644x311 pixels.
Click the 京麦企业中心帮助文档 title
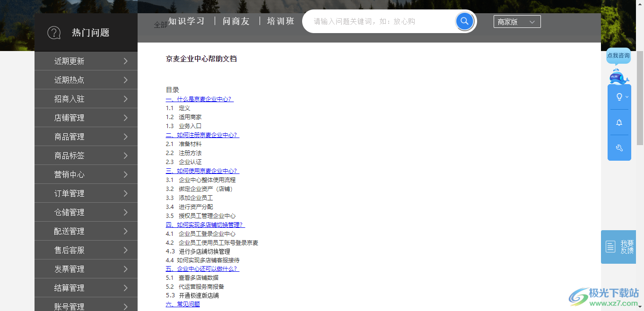[201, 59]
